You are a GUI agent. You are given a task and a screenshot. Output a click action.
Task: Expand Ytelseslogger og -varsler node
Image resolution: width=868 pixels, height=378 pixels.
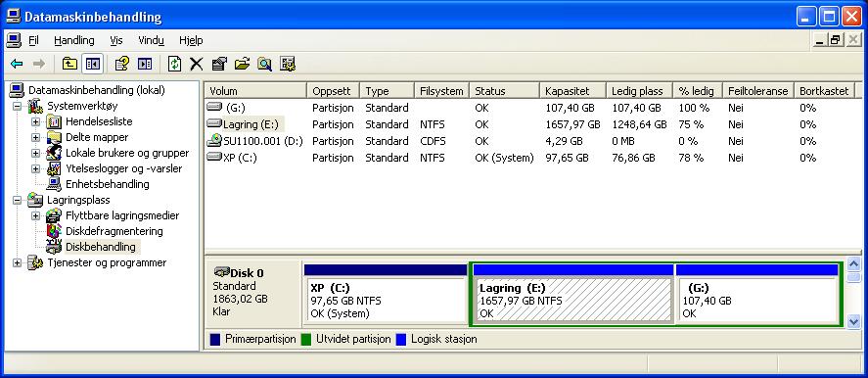(x=36, y=168)
